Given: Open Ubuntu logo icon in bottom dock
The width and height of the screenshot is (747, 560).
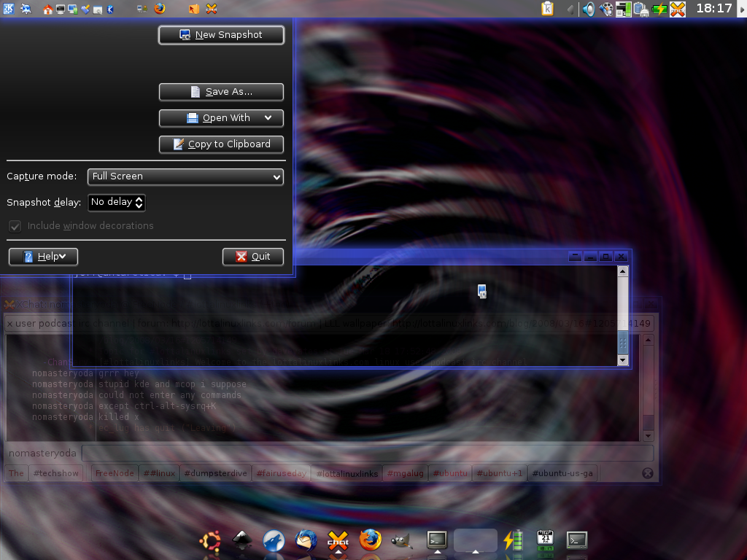Looking at the screenshot, I should click(x=210, y=542).
